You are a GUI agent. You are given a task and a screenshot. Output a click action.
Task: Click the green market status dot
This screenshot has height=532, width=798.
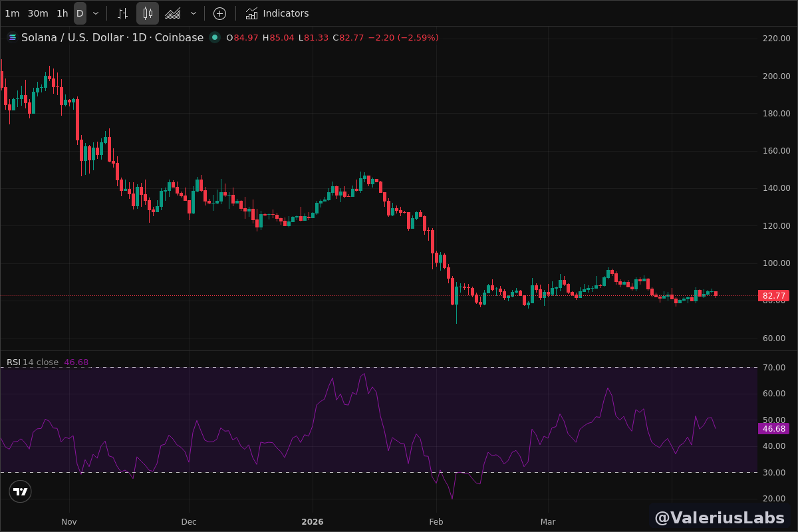point(214,37)
